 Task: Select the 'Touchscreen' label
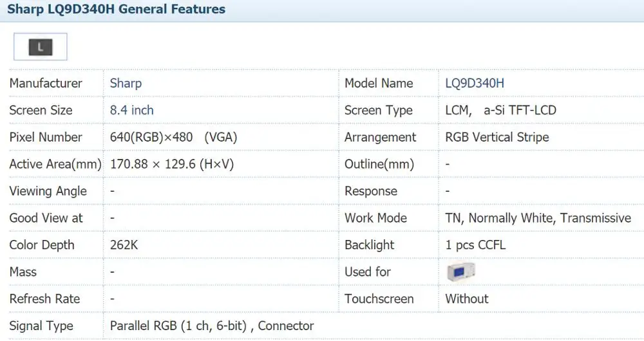(379, 299)
